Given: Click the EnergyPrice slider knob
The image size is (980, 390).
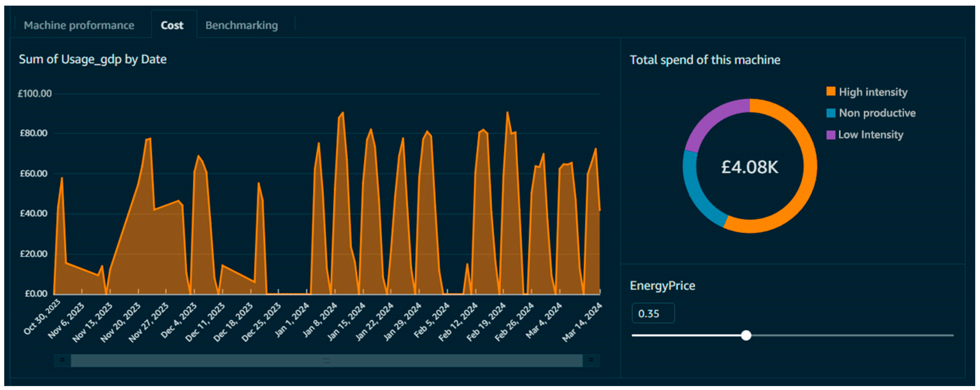Looking at the screenshot, I should pos(746,335).
